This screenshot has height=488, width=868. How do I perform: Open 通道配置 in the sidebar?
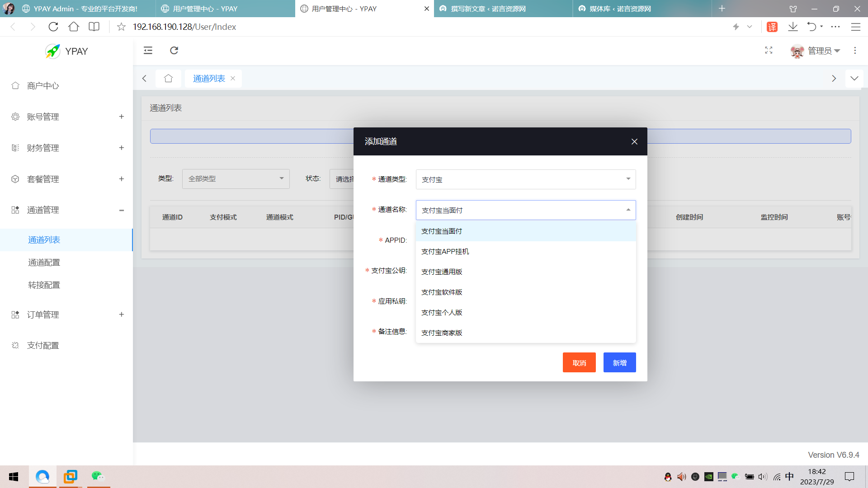pos(44,262)
